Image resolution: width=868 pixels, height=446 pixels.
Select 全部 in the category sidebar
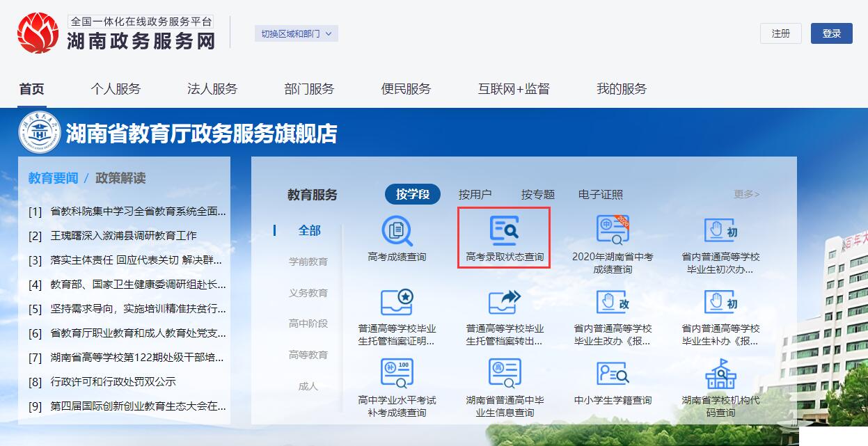pyautogui.click(x=310, y=230)
